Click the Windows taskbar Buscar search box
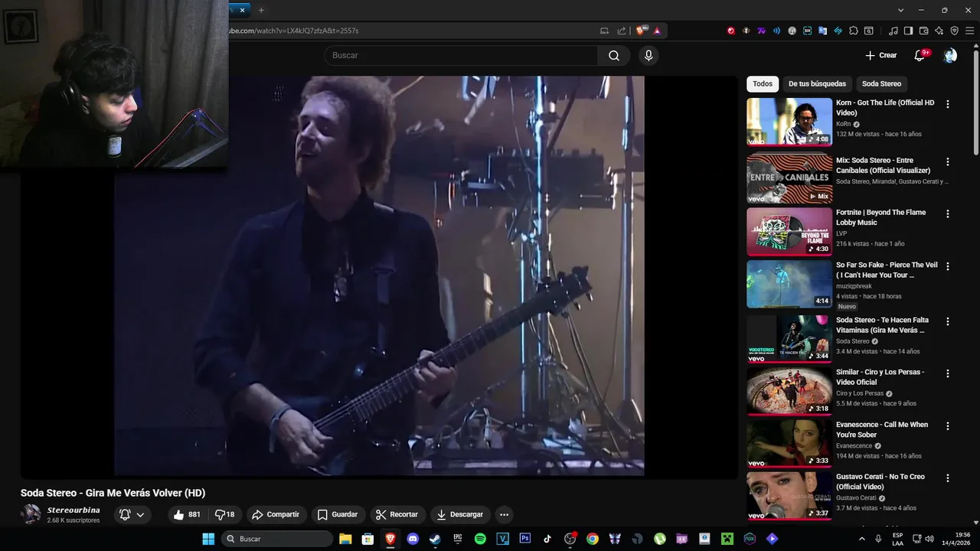 (x=277, y=539)
